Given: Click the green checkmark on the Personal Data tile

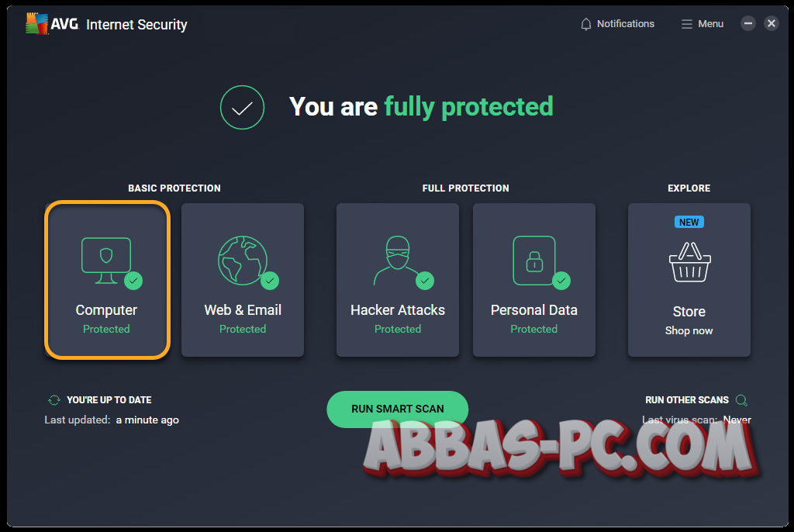Looking at the screenshot, I should pyautogui.click(x=561, y=280).
